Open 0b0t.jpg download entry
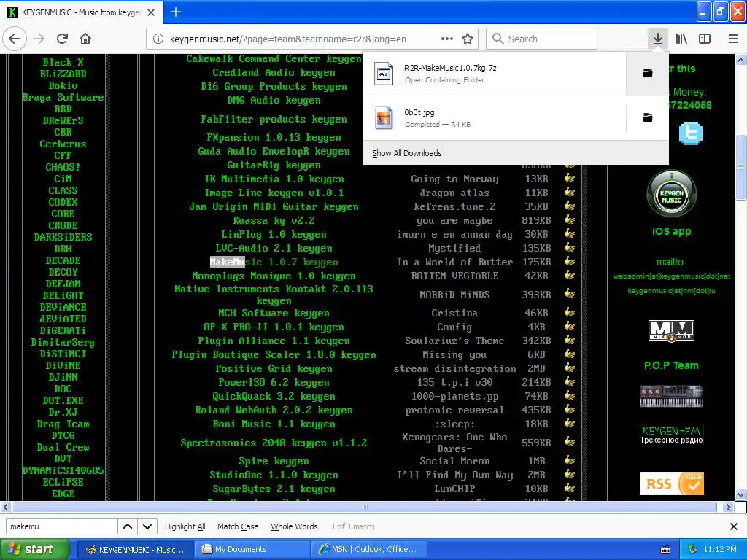 pyautogui.click(x=495, y=117)
